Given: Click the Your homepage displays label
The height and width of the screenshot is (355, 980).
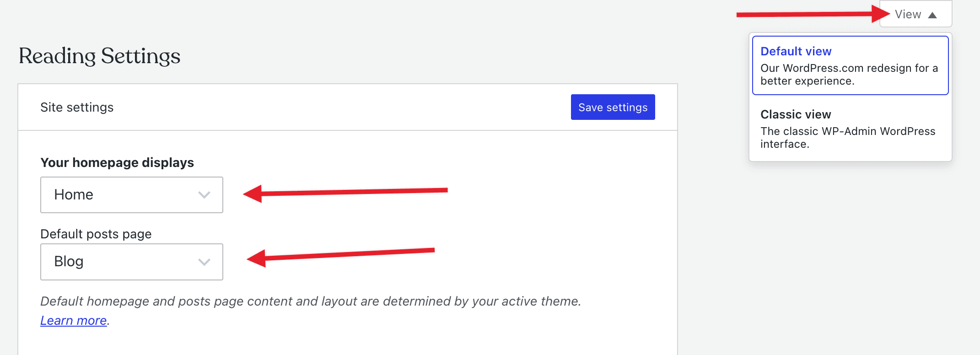Looking at the screenshot, I should (117, 162).
